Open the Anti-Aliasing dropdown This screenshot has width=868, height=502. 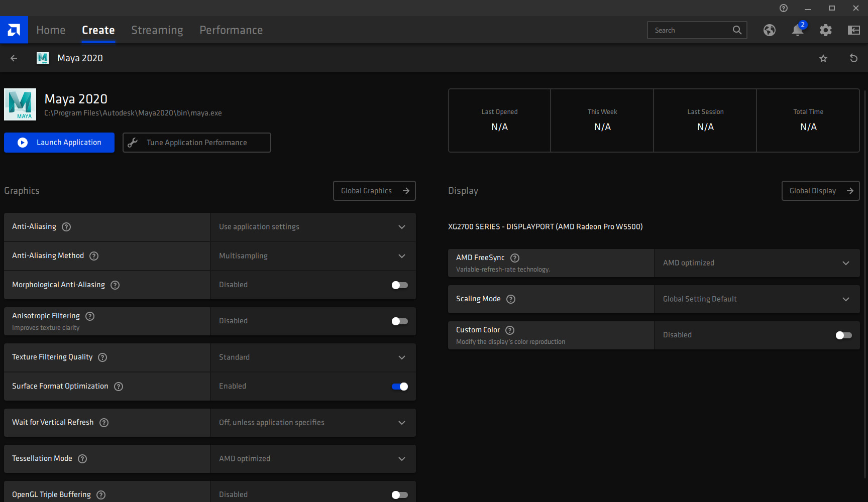pos(313,227)
